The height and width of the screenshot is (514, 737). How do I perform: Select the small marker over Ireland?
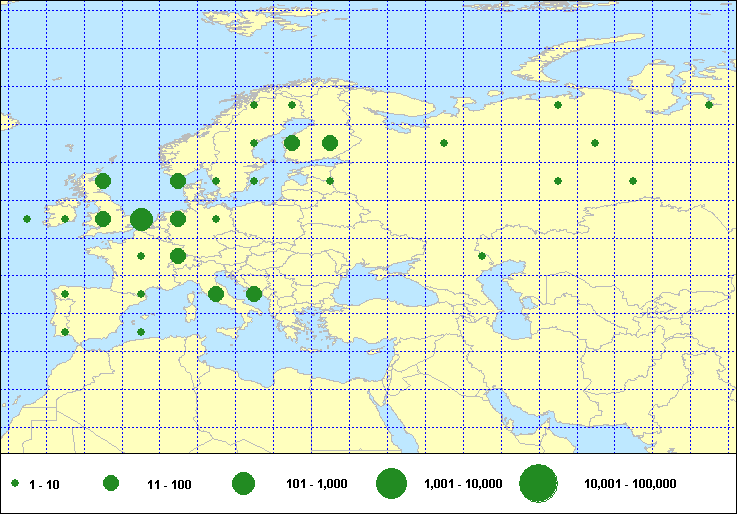point(65,219)
